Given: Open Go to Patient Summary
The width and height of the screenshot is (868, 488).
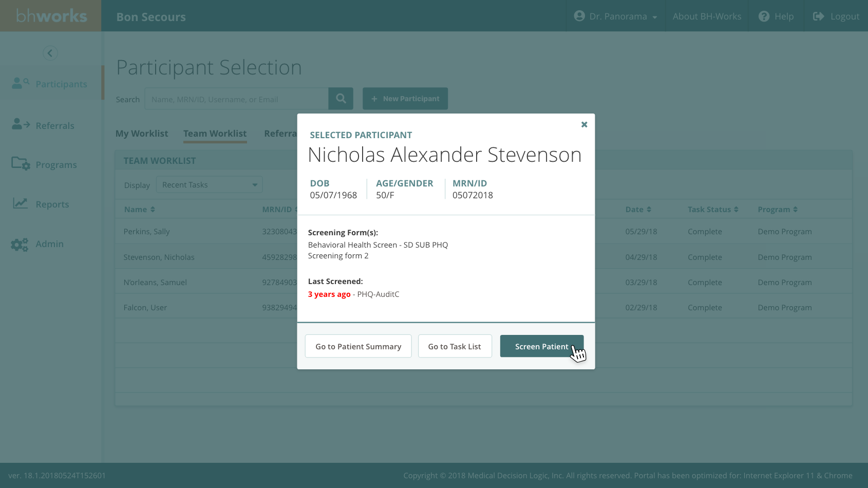Looking at the screenshot, I should (358, 346).
